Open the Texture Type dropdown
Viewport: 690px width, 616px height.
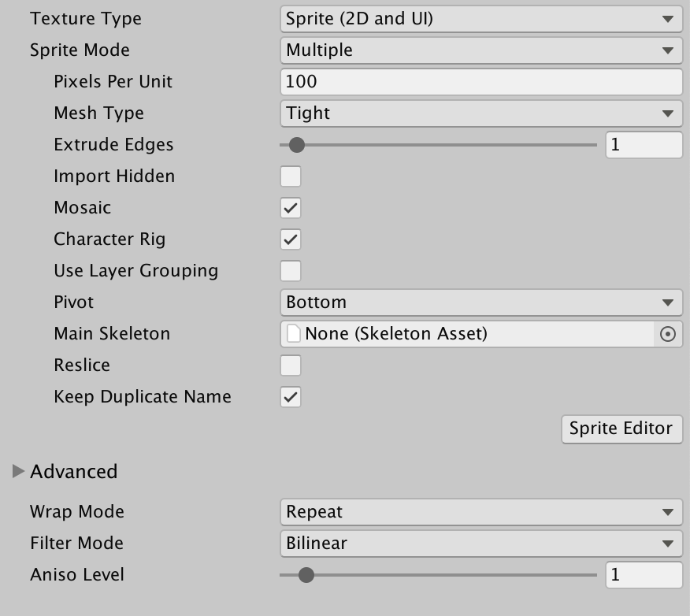[480, 19]
